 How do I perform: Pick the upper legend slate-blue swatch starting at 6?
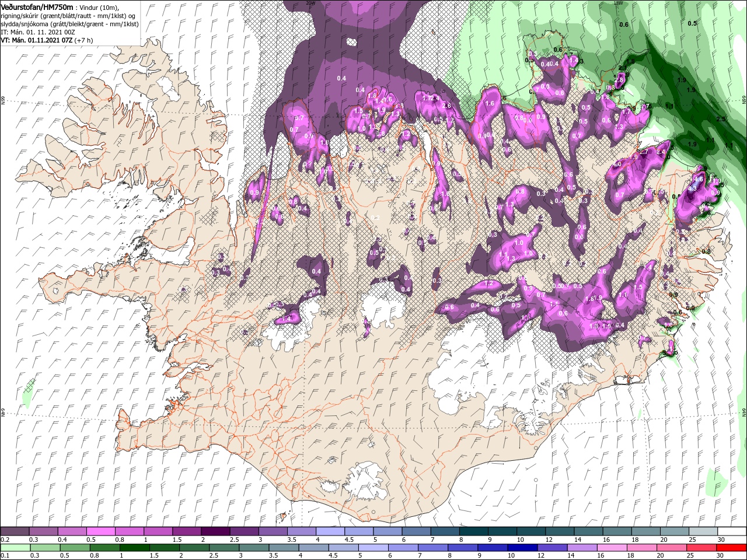click(x=416, y=531)
